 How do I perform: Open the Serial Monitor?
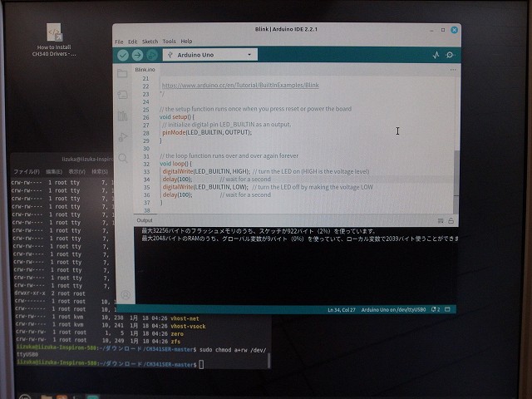451,55
